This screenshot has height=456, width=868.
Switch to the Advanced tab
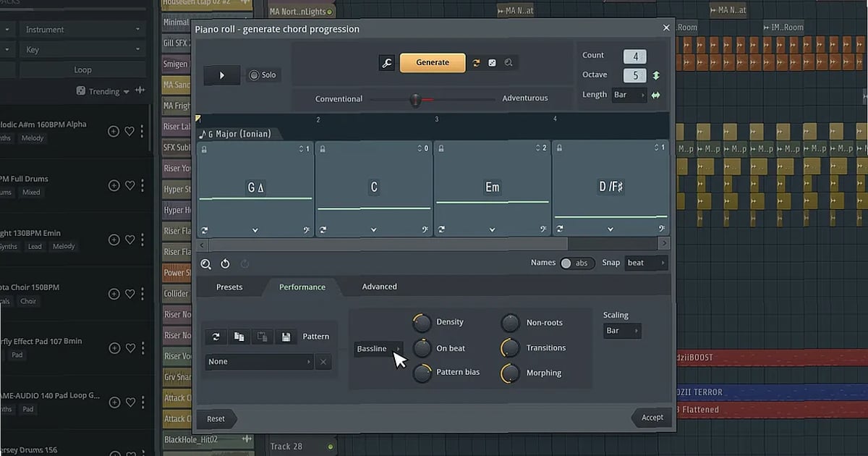point(378,286)
